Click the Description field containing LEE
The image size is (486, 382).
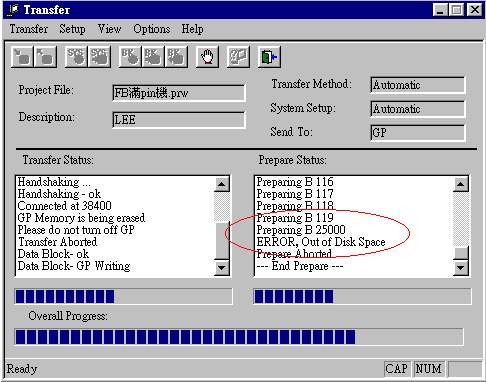coord(179,120)
